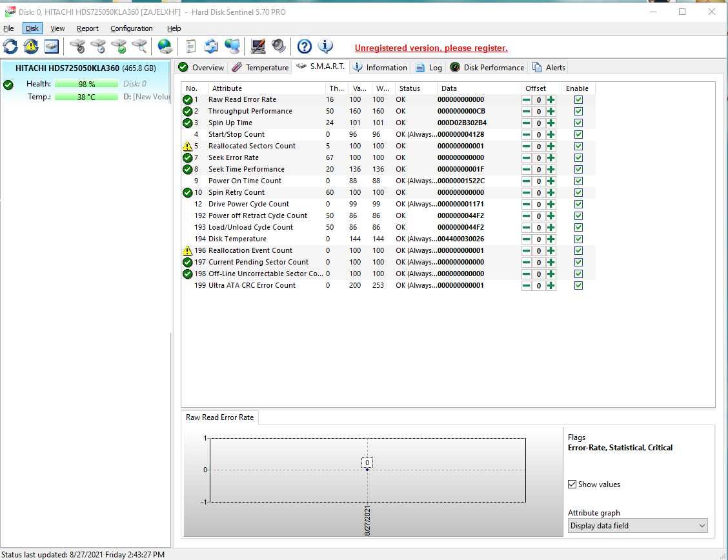Screen dimensions: 728x560
Task: Click the report document toolbar icon
Action: point(190,46)
